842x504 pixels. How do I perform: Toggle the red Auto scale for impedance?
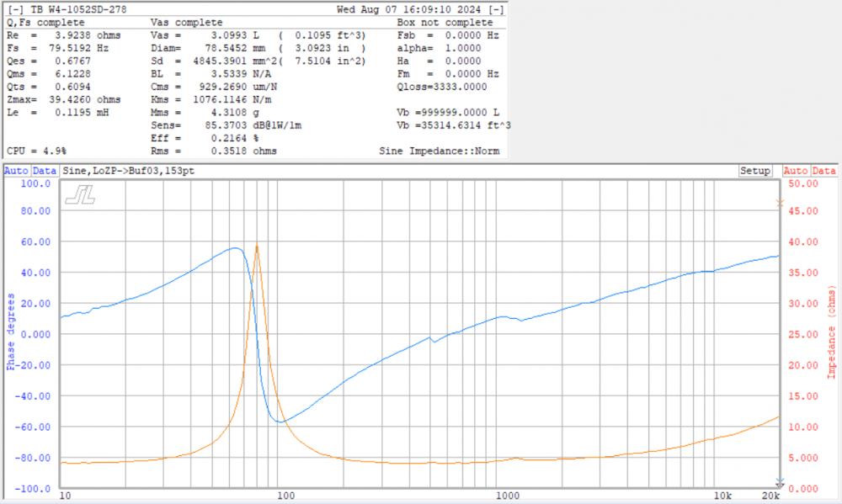click(x=796, y=171)
